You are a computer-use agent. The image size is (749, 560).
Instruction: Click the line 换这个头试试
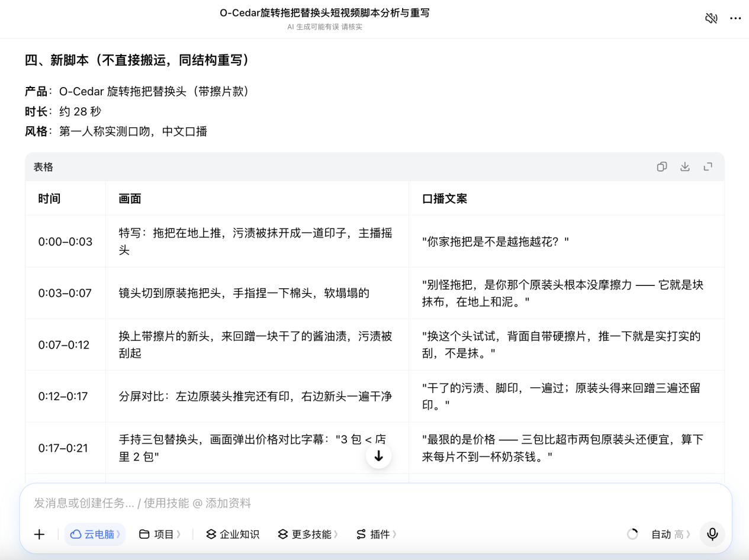point(561,345)
